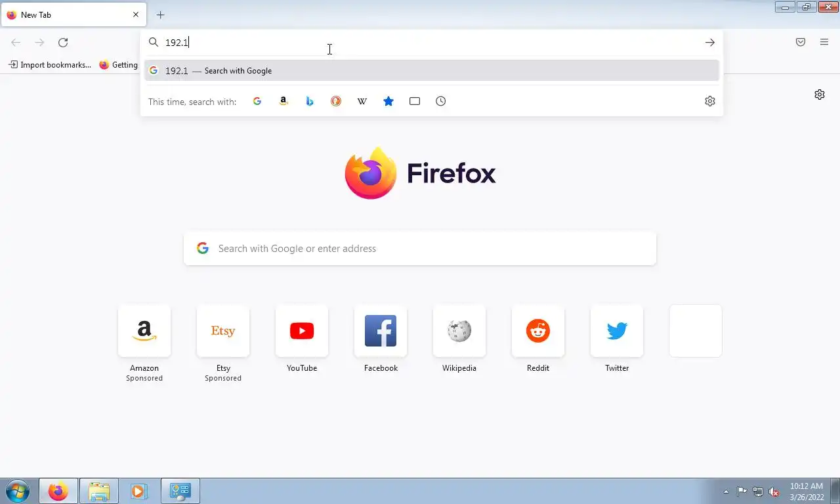Screen dimensions: 840x504
Task: Search this time with DuckDuckGo icon
Action: click(336, 101)
